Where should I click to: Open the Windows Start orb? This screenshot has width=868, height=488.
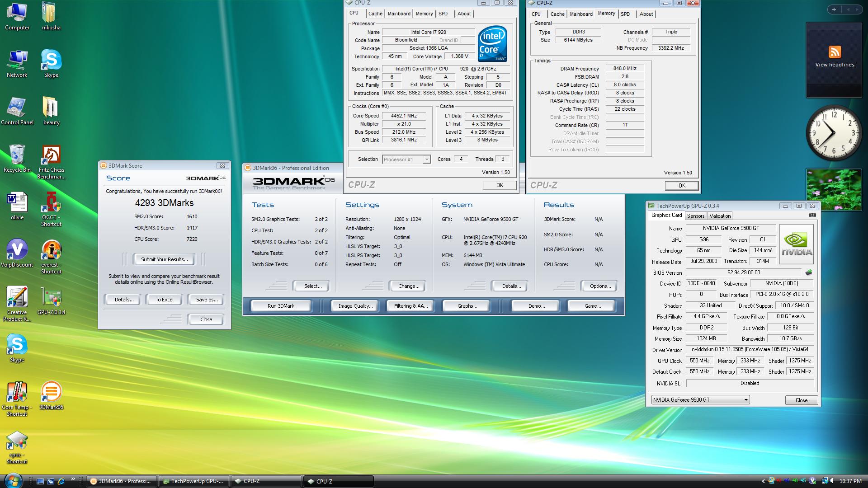[12, 480]
